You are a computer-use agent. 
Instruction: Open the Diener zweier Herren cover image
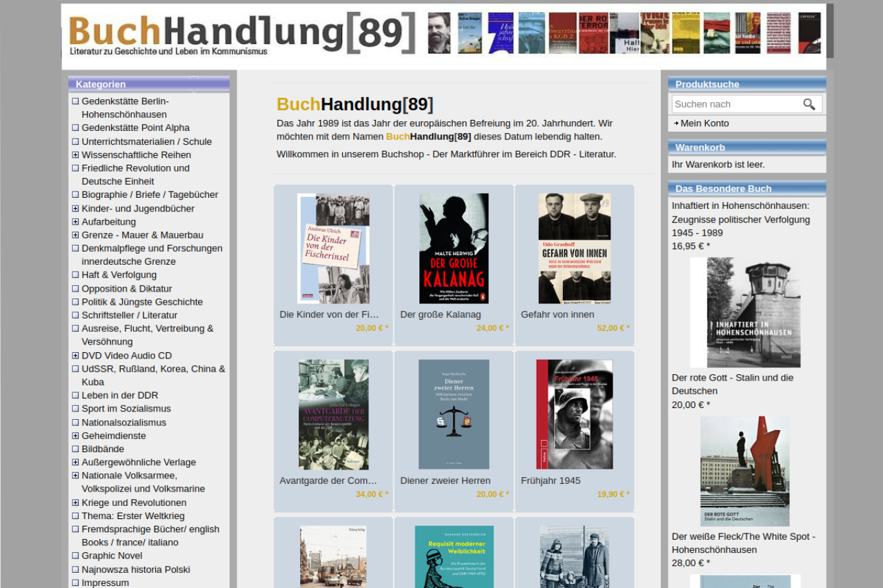pos(454,414)
